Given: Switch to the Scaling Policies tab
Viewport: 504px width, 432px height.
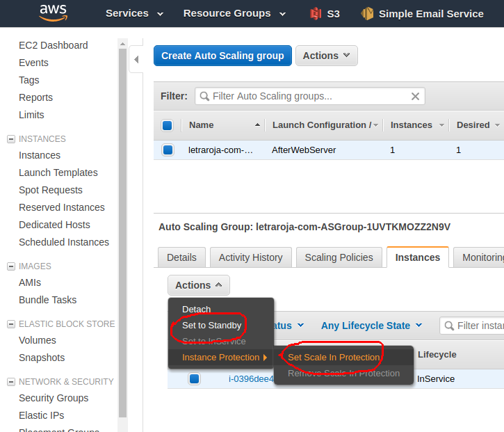Looking at the screenshot, I should (339, 257).
